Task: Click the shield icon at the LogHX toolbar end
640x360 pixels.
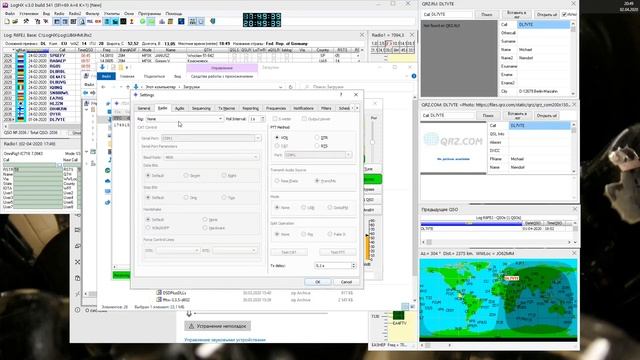Action: click(213, 21)
